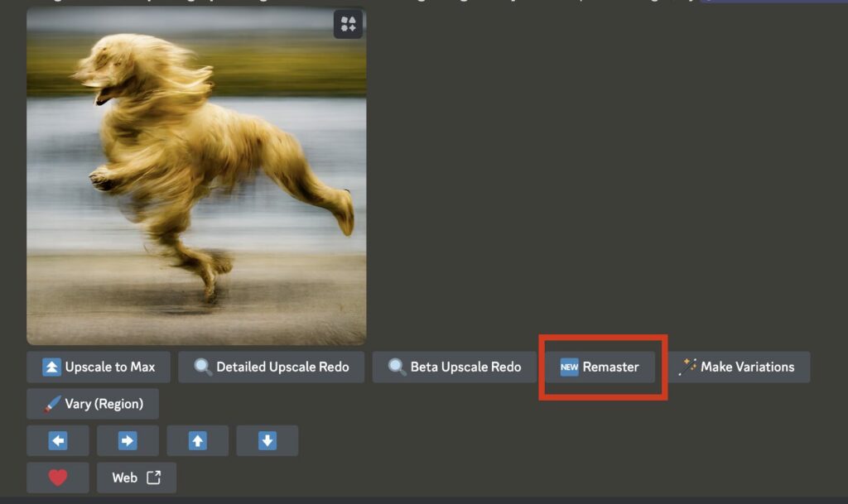848x504 pixels.
Task: Click the pan left arrow button
Action: tap(58, 441)
